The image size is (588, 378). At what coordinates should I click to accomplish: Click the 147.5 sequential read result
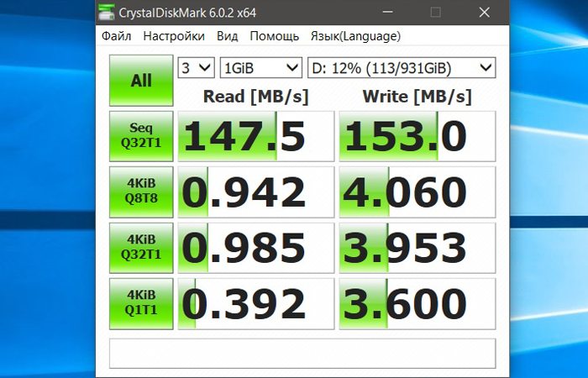(255, 136)
